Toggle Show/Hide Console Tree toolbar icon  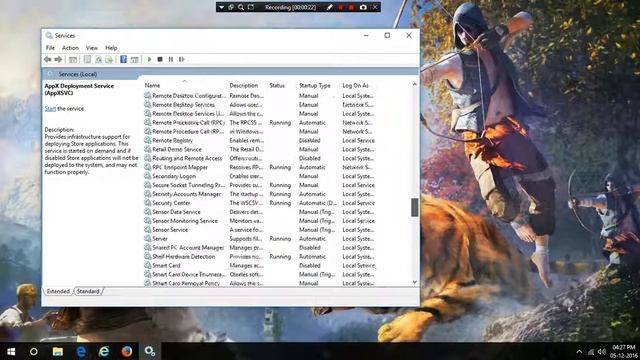(73, 60)
